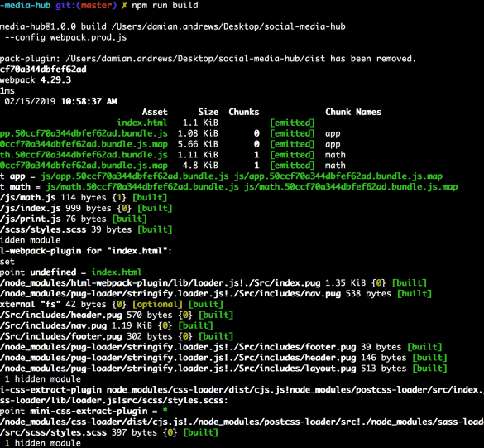Click the hash 'cf70a344dbfef62ad' line

(43, 70)
